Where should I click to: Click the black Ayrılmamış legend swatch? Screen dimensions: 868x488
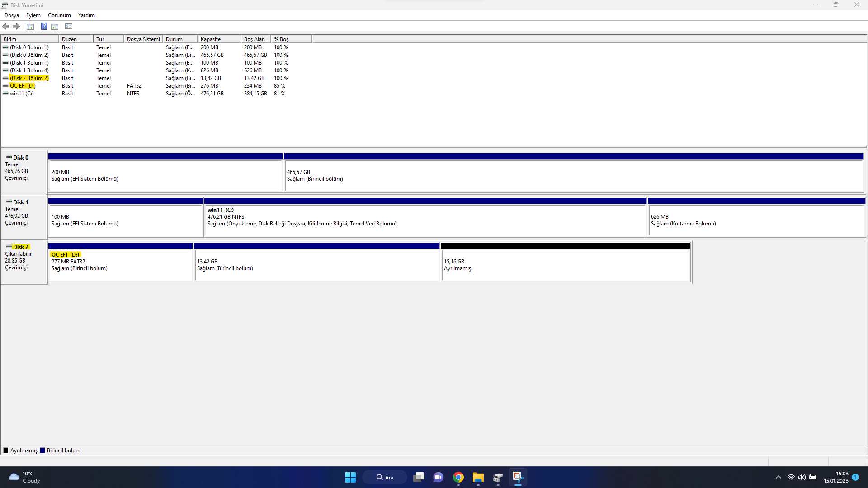[6, 450]
